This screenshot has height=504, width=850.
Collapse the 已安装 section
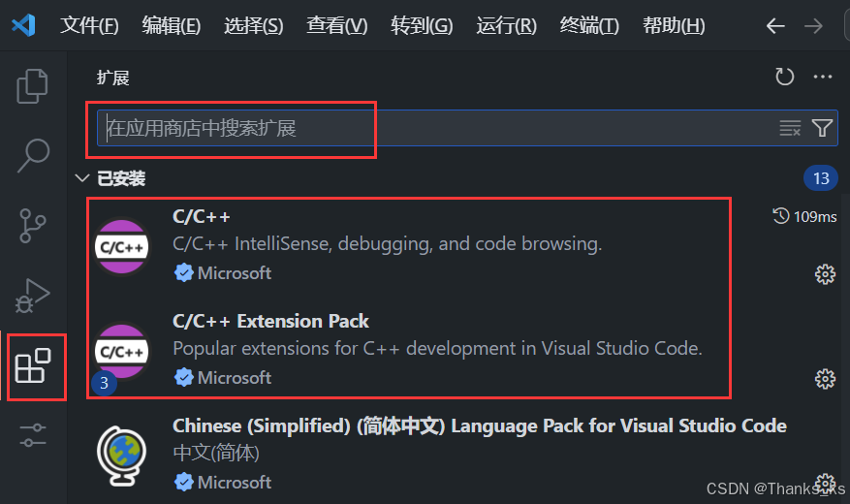tap(81, 177)
